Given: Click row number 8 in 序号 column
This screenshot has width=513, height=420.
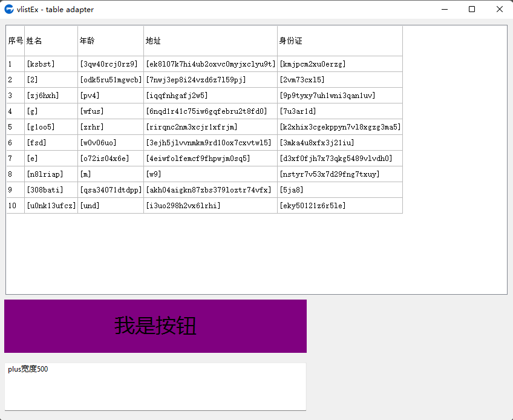Looking at the screenshot, I should pos(15,174).
